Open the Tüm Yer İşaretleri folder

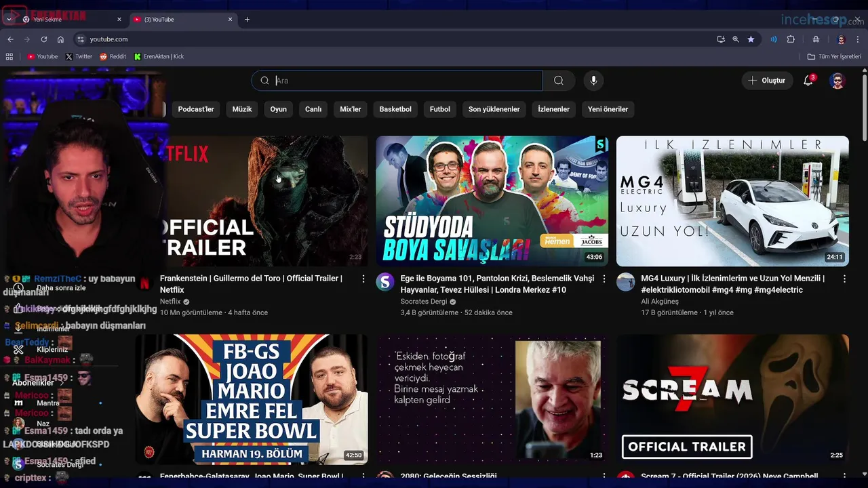click(x=834, y=56)
